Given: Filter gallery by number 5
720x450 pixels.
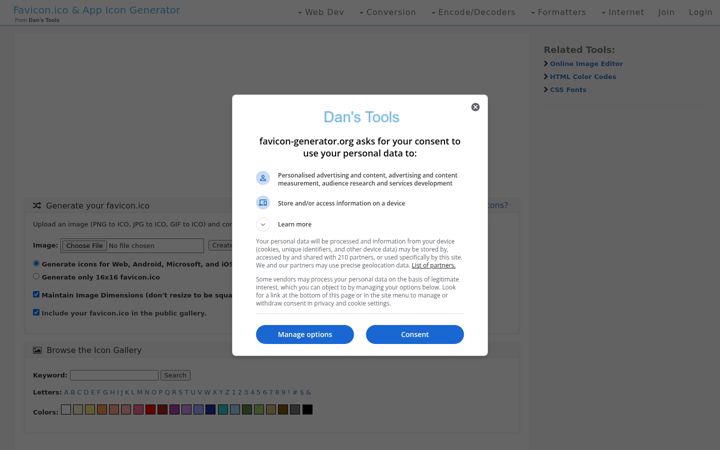Looking at the screenshot, I should (259, 393).
